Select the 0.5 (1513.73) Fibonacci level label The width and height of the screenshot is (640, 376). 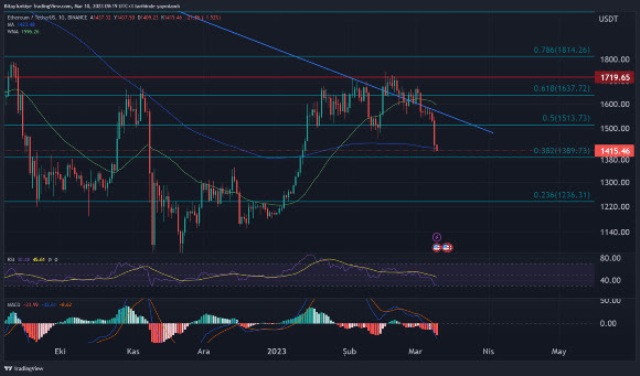pyautogui.click(x=566, y=118)
